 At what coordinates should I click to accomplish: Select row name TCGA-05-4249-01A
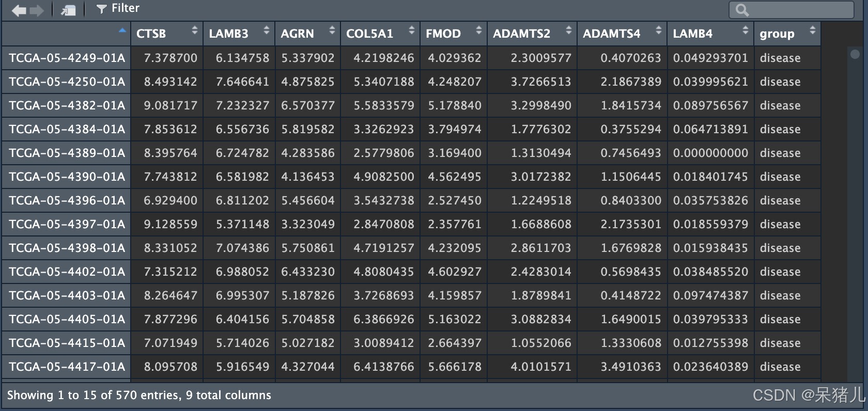67,58
